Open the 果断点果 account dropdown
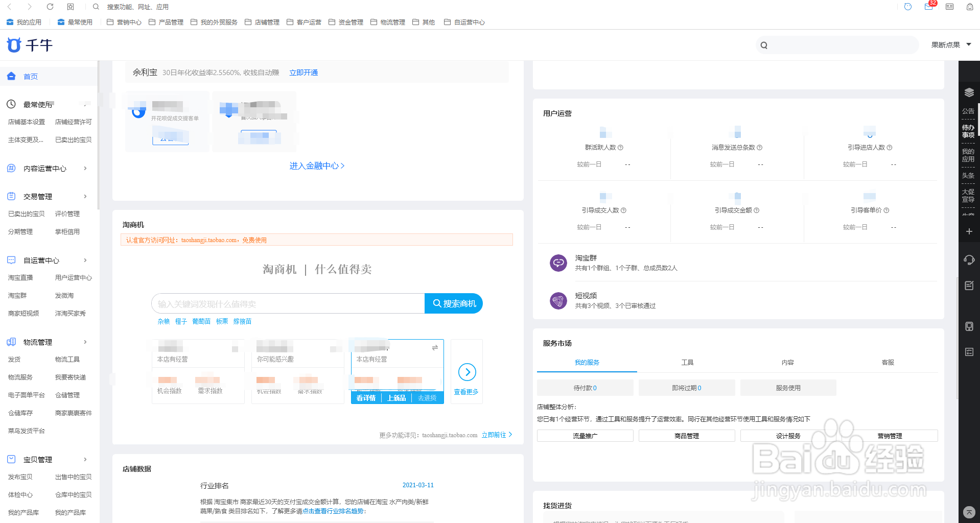This screenshot has height=523, width=980. (x=951, y=45)
